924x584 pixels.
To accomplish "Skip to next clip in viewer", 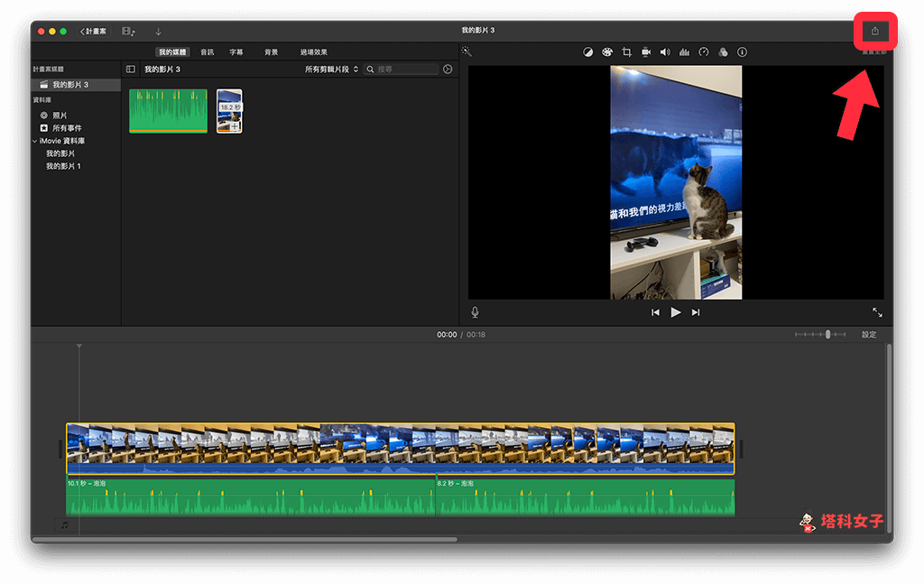I will [x=696, y=312].
